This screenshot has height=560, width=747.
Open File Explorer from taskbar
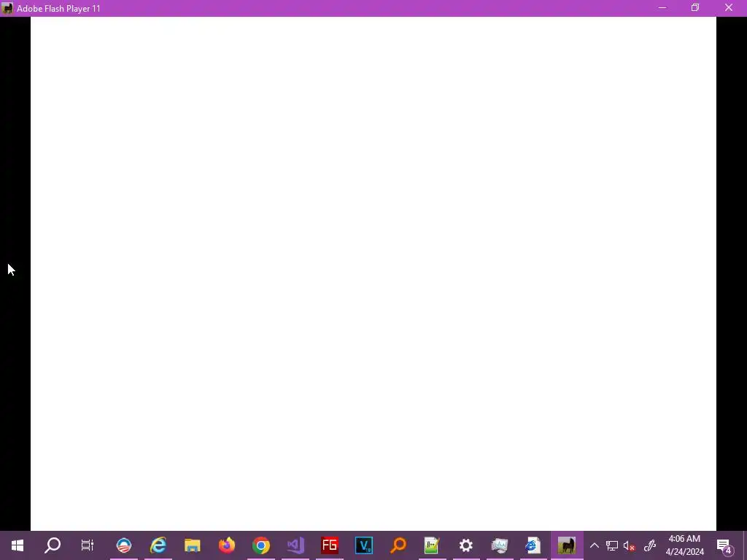[193, 545]
